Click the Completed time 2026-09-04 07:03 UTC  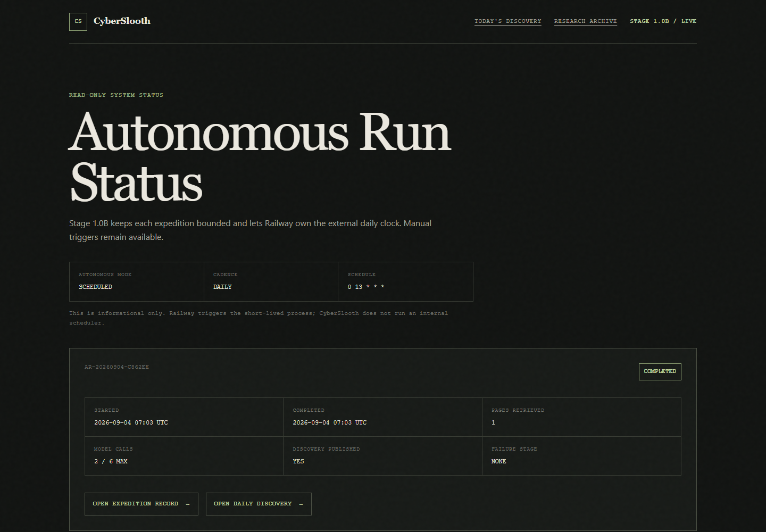click(329, 422)
